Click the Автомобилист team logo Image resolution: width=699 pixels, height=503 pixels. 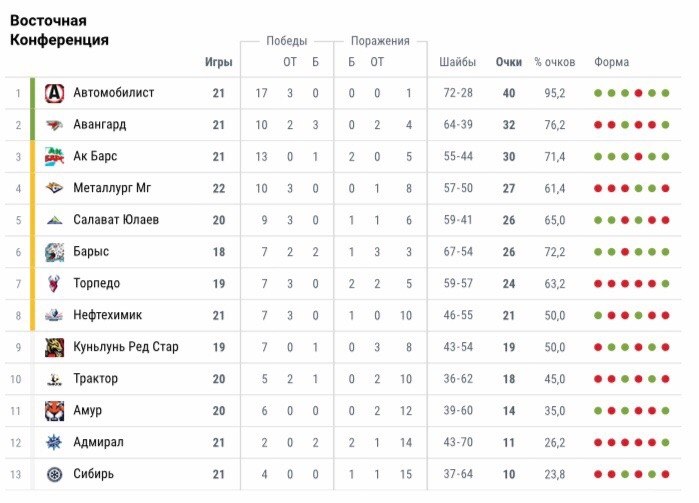[x=54, y=93]
